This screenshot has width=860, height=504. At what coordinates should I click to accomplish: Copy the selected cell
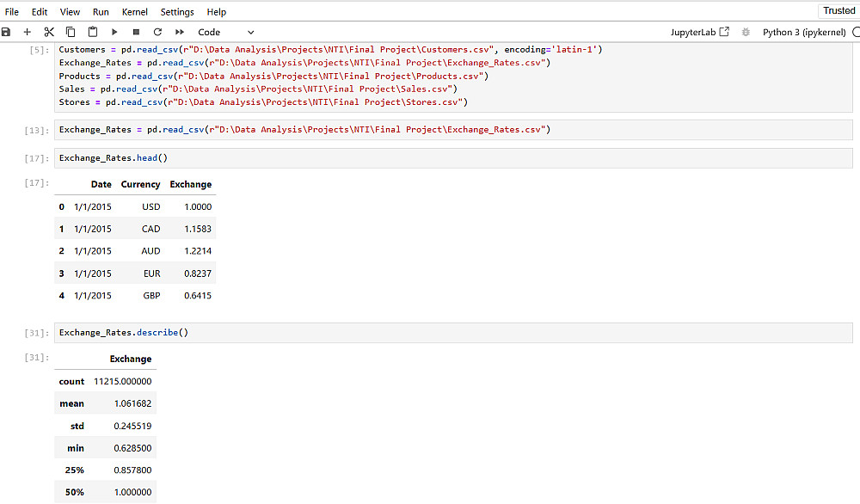(71, 32)
